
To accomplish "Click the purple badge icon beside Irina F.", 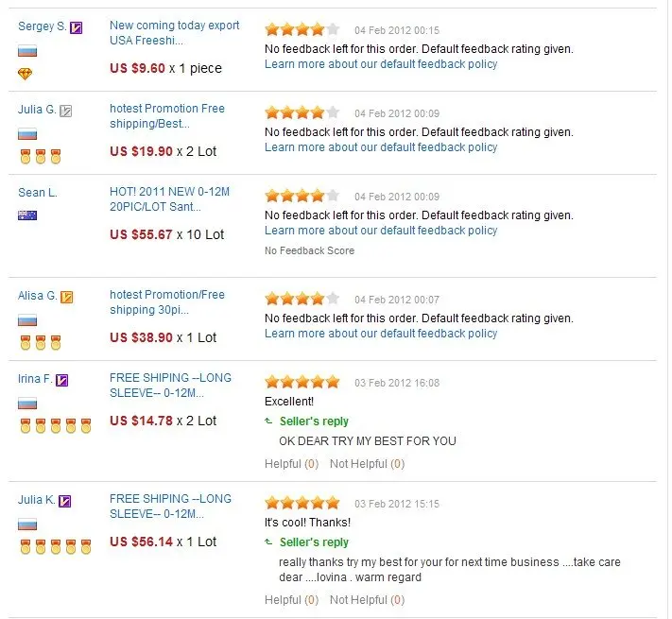I will pos(62,380).
